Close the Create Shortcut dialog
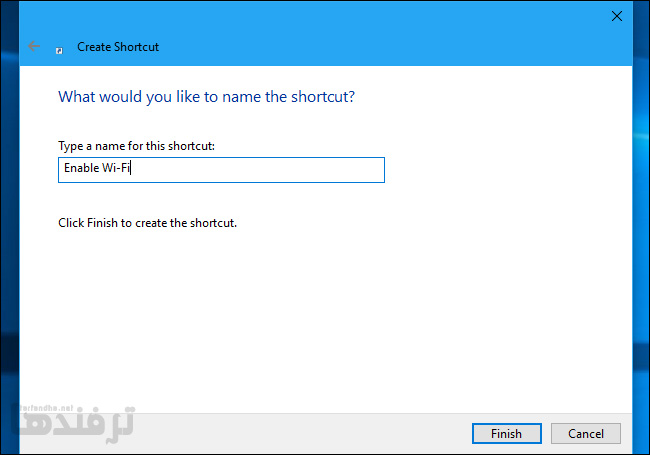650x455 pixels. (x=617, y=16)
